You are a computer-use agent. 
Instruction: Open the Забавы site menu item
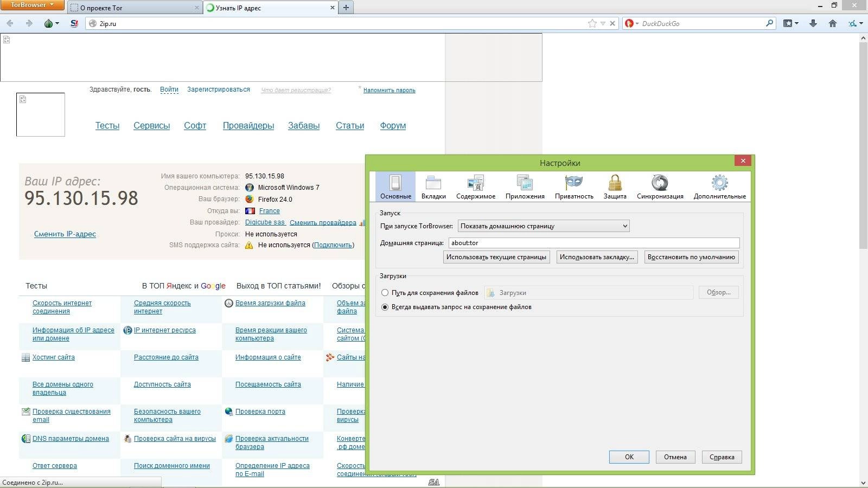click(x=304, y=125)
